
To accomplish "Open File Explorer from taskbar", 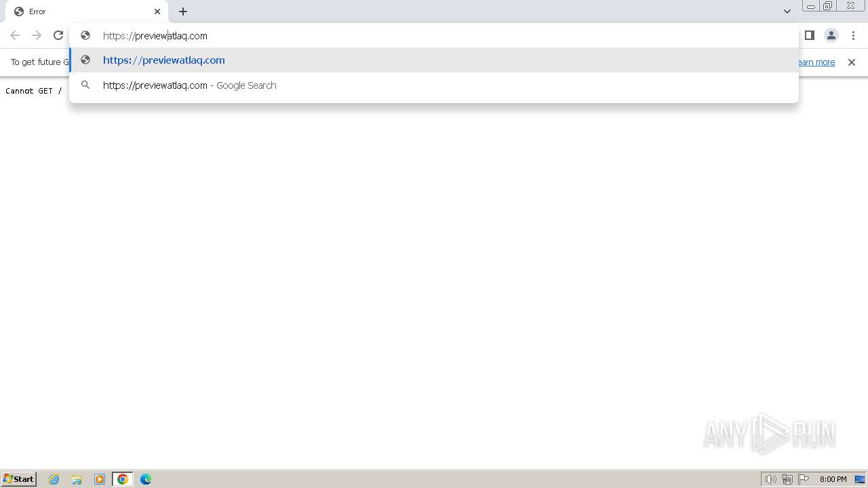I will [77, 479].
